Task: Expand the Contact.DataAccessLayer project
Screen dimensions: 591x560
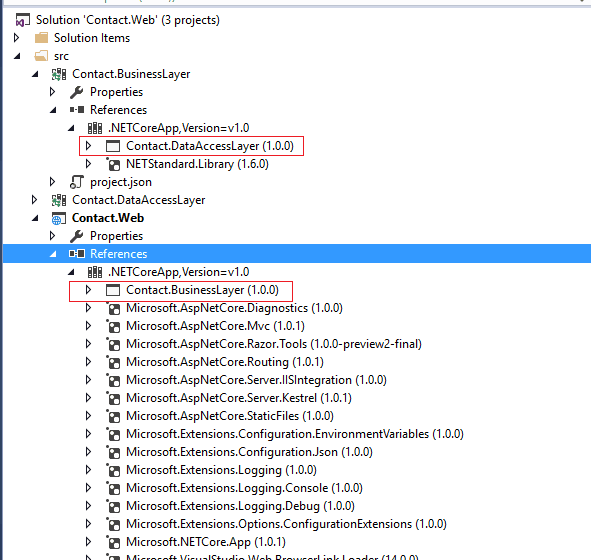Action: pos(34,200)
